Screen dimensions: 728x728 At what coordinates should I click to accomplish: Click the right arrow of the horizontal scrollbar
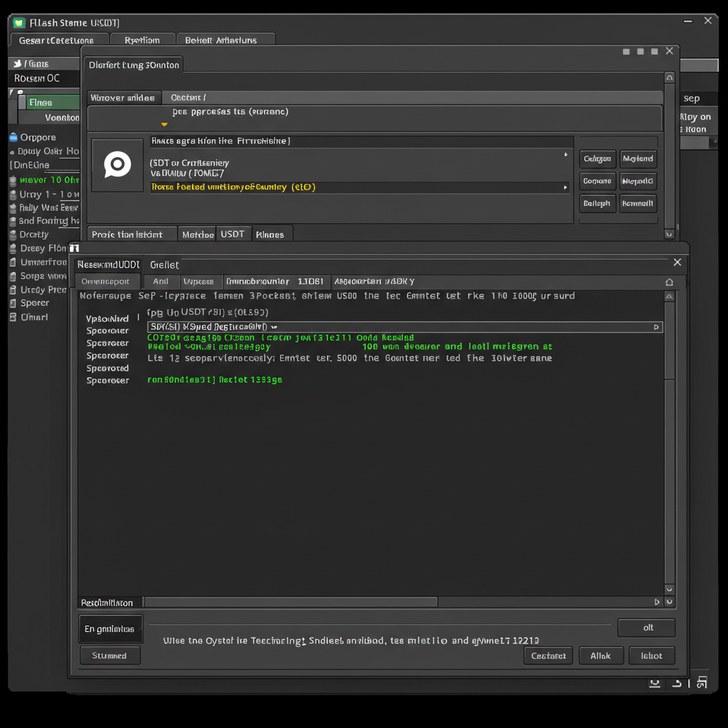pyautogui.click(x=656, y=602)
